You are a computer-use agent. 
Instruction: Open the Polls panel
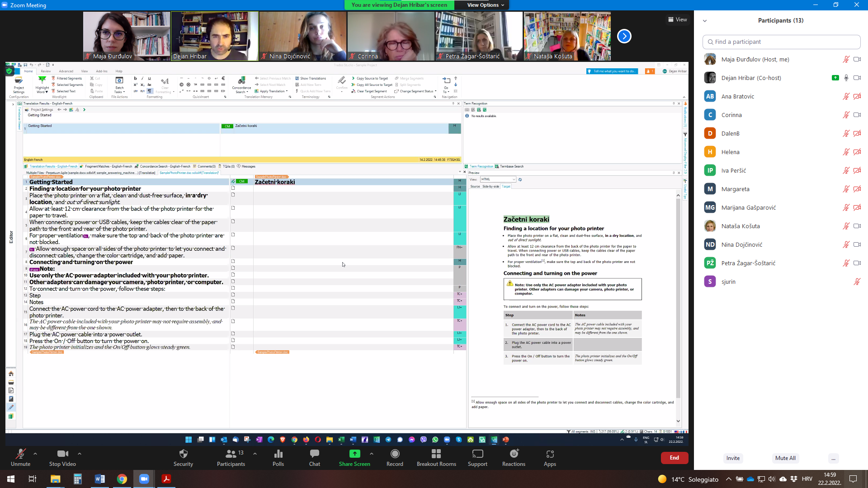[278, 454]
